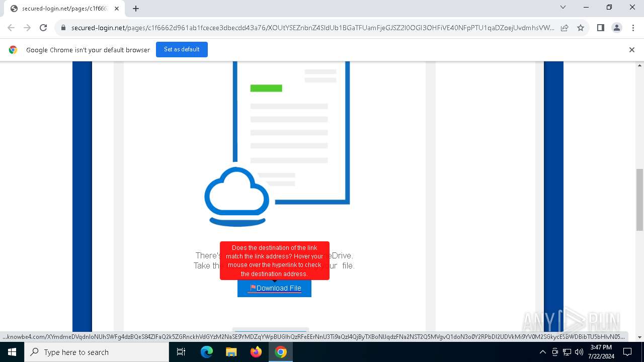This screenshot has width=644, height=362.
Task: View site information lock icon
Action: point(63,28)
